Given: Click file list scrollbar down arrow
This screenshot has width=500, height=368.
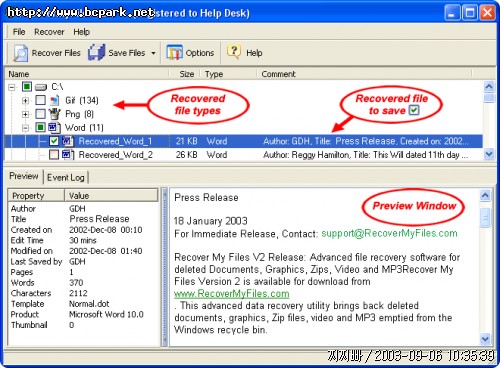Looking at the screenshot, I should 489,154.
